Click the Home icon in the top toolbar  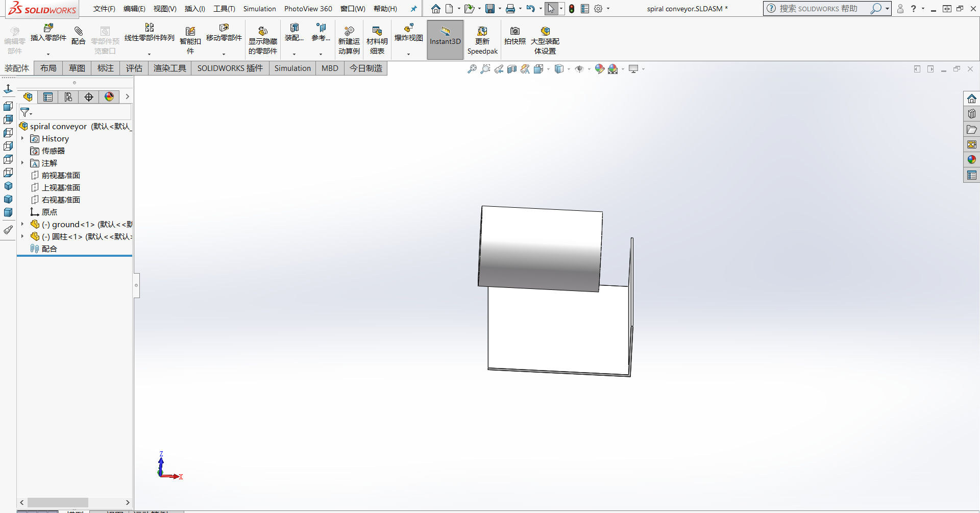click(x=435, y=9)
